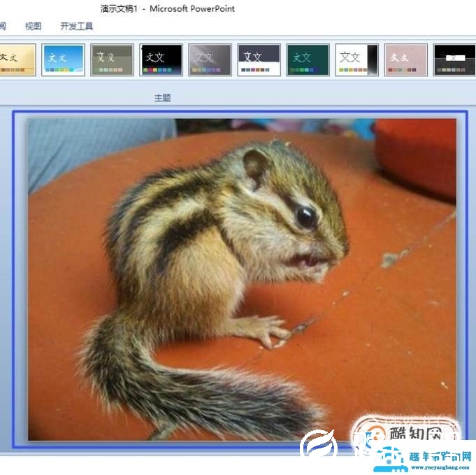Apply the white theme with black side bar
Screen dimensions: 476x475
pos(356,59)
